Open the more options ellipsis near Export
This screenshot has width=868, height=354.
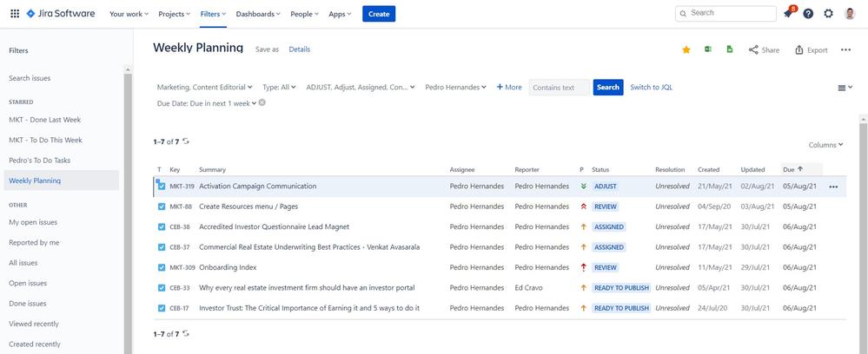click(x=845, y=49)
